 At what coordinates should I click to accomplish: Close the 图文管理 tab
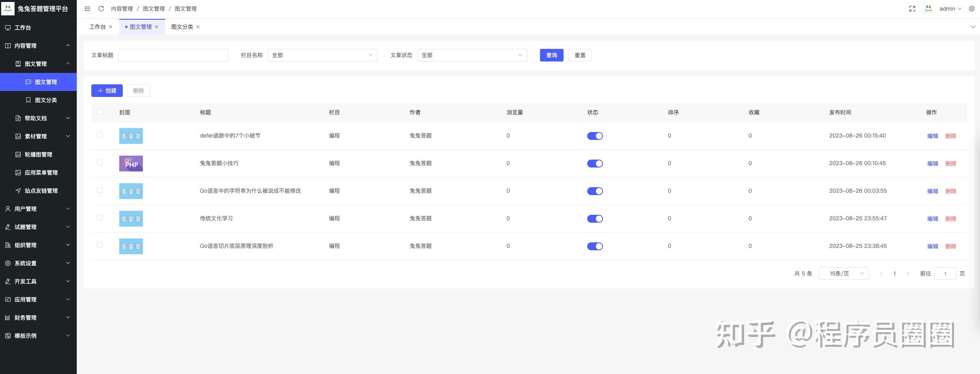point(157,27)
